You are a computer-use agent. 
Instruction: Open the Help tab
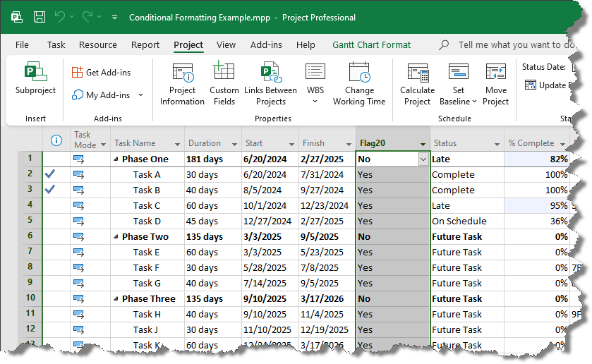305,44
